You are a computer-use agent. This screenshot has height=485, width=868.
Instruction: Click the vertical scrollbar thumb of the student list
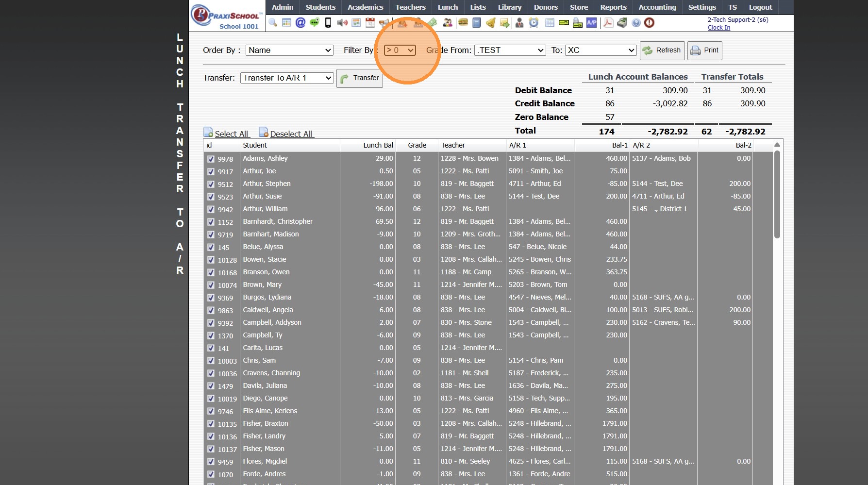click(777, 194)
